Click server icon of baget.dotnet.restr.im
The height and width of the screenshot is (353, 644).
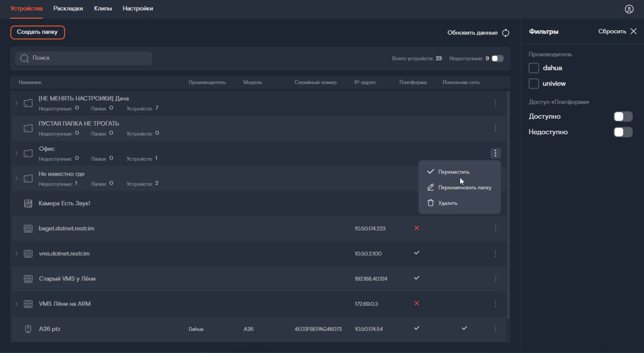[x=28, y=229]
